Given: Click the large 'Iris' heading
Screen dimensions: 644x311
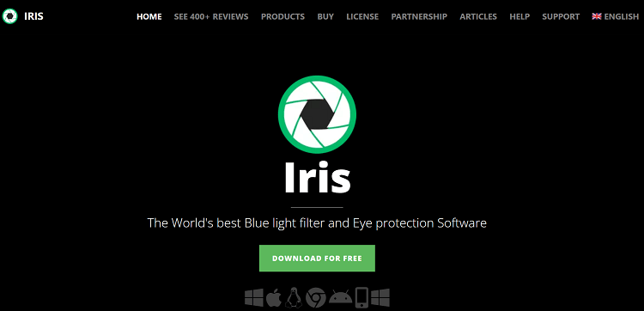Looking at the screenshot, I should (318, 177).
